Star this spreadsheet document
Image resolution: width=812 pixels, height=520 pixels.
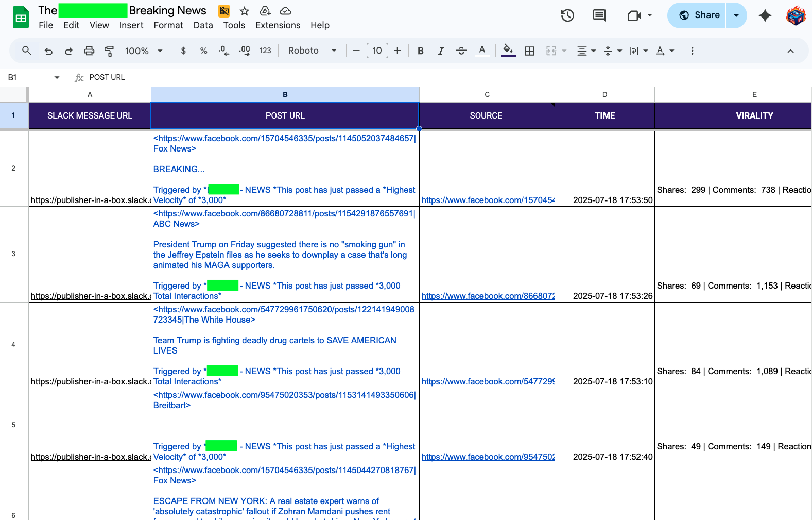245,11
